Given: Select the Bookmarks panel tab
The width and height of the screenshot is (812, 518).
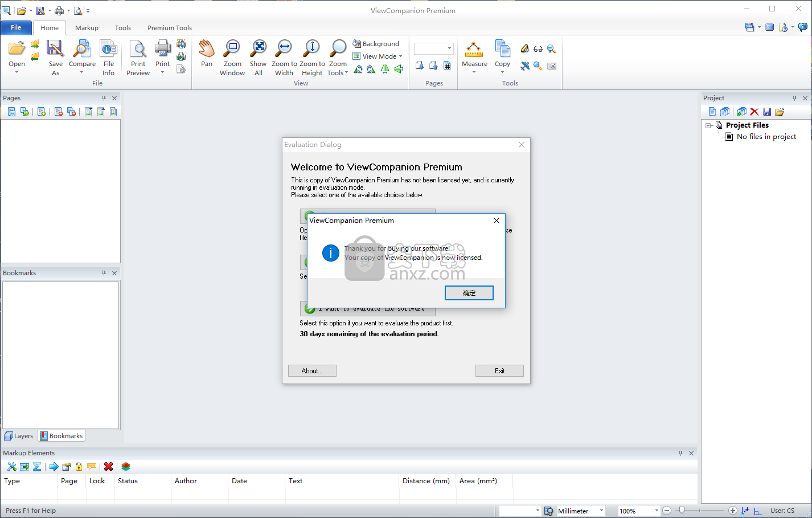Looking at the screenshot, I should (x=61, y=436).
